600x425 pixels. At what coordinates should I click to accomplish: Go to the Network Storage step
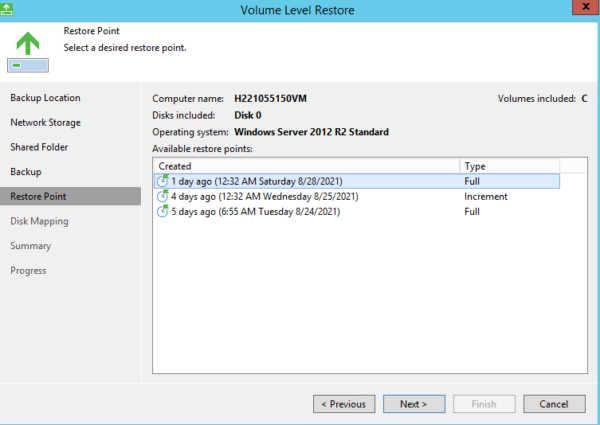tap(45, 123)
